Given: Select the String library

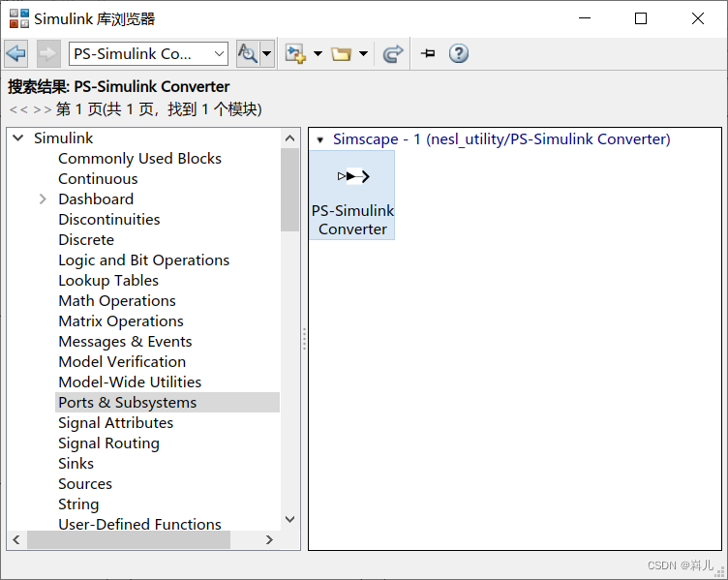Looking at the screenshot, I should tap(78, 504).
